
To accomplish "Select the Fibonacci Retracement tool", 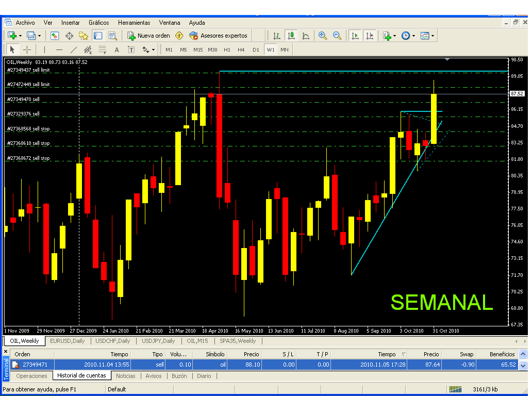I will pos(103,50).
